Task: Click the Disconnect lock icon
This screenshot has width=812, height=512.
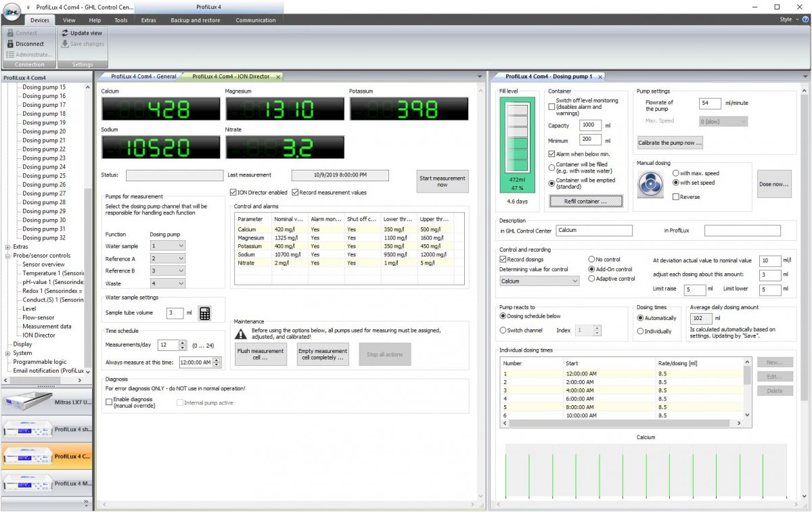Action: coord(10,44)
